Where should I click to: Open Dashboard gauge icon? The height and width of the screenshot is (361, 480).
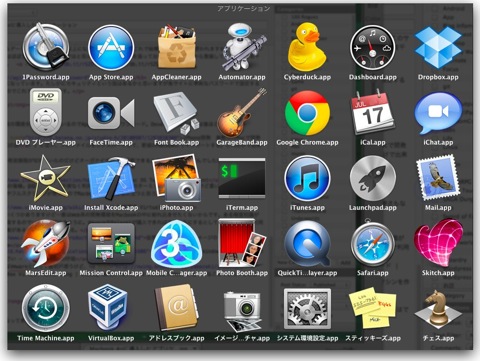click(373, 48)
